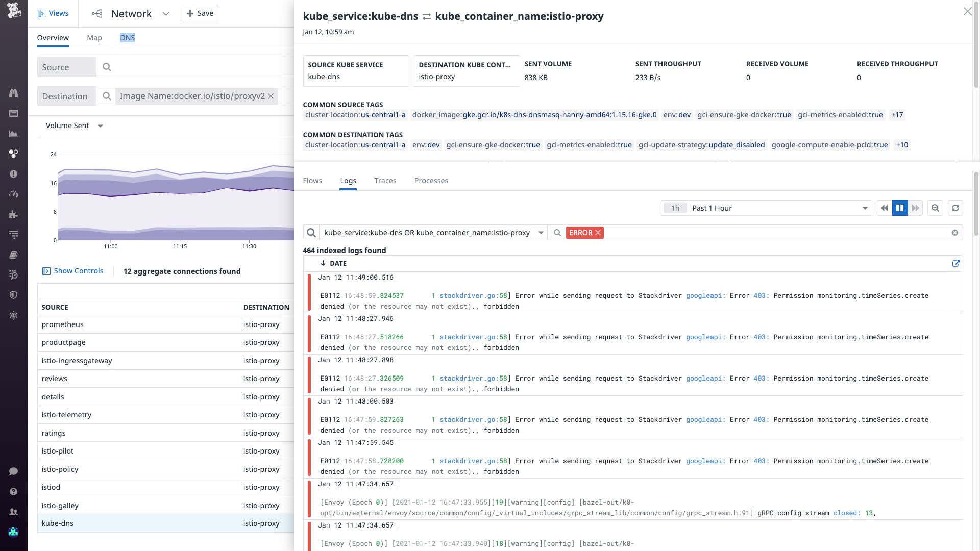Click the Save view button
Screen dimensions: 980x551
tap(200, 13)
